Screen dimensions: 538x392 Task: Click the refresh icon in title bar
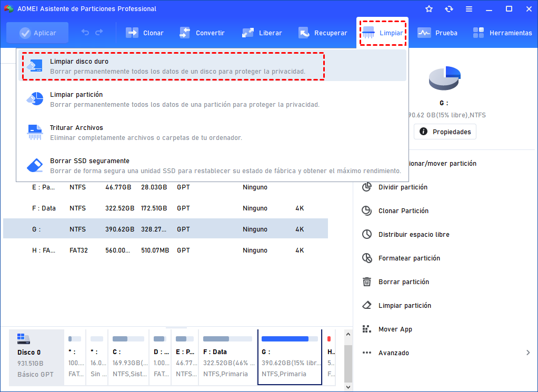tap(449, 9)
